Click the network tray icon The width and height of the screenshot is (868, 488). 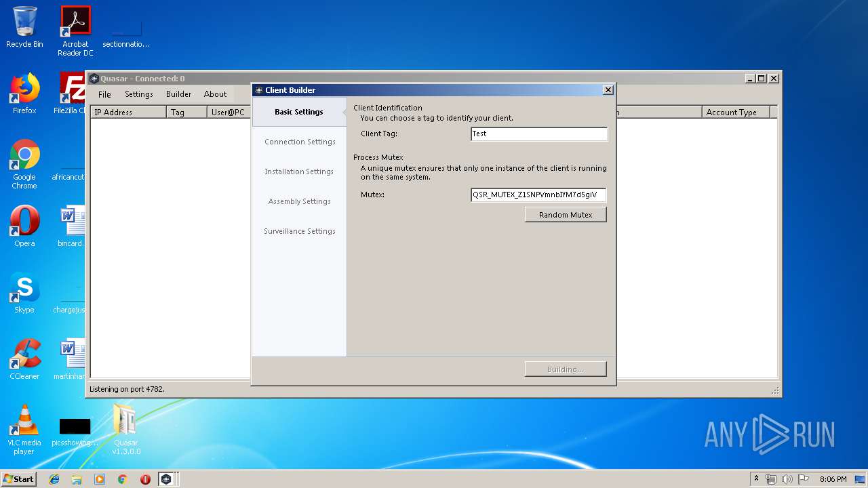tap(771, 479)
